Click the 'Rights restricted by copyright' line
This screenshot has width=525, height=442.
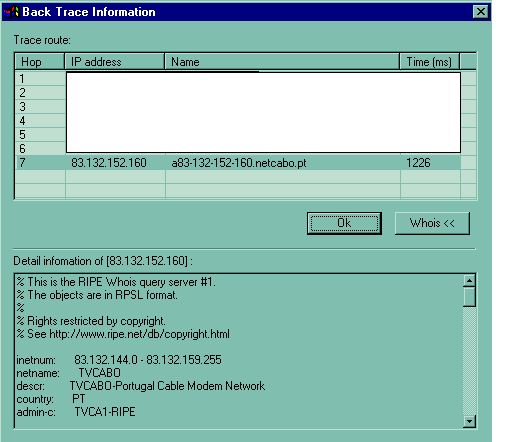[91, 321]
